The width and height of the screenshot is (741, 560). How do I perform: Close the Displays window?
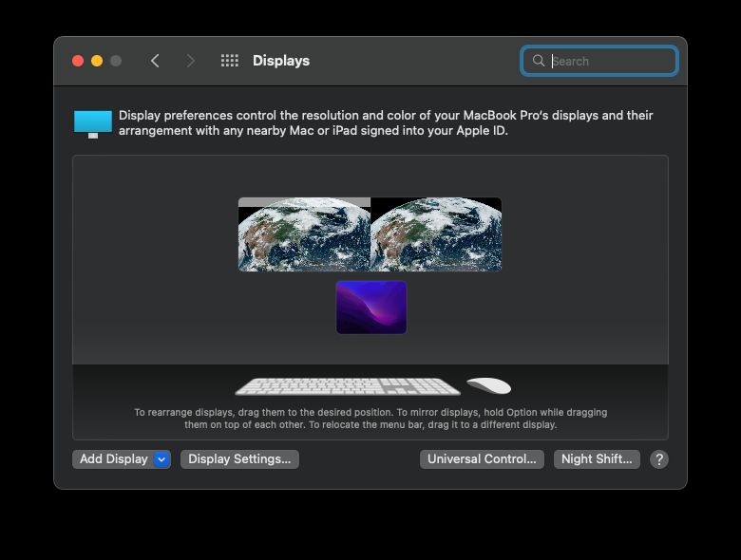click(78, 61)
